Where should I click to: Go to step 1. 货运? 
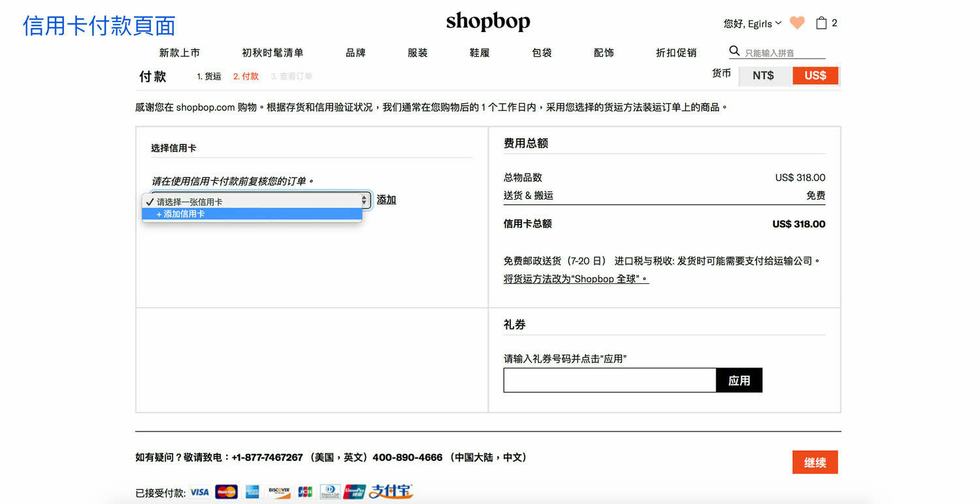(x=209, y=76)
